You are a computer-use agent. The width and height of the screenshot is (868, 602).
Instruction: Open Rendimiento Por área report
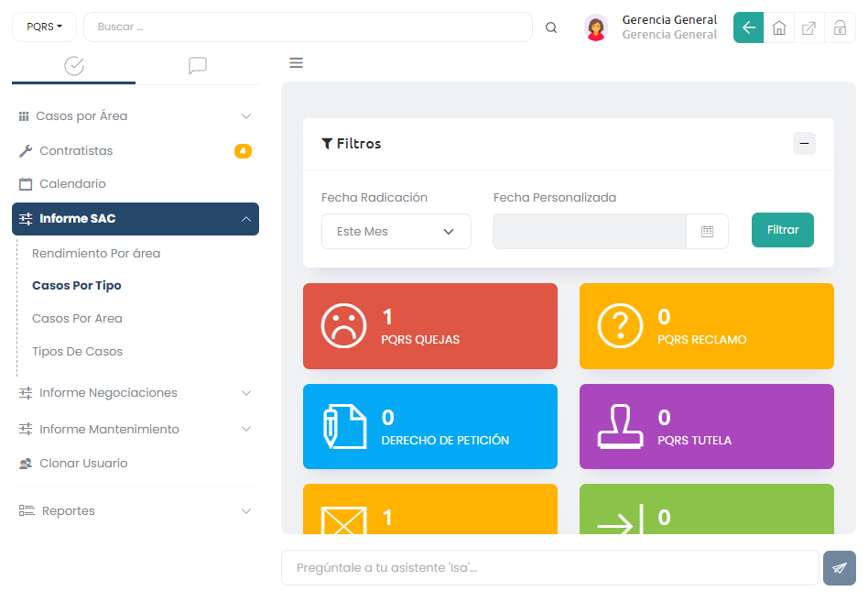(96, 253)
